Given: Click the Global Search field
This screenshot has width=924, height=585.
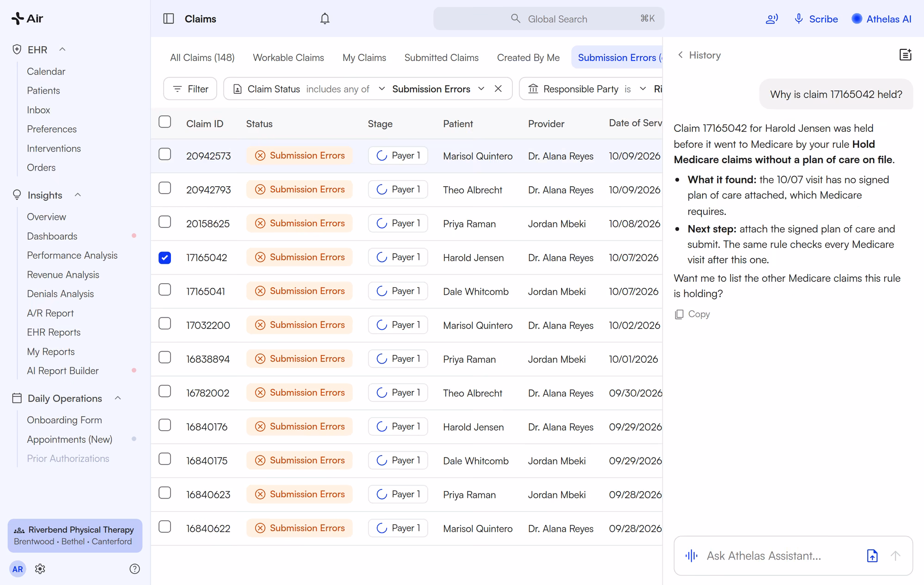Looking at the screenshot, I should pyautogui.click(x=548, y=19).
